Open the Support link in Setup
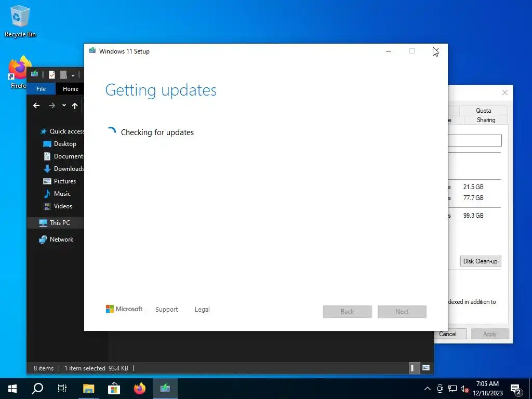Viewport: 532px width, 399px height. click(167, 310)
